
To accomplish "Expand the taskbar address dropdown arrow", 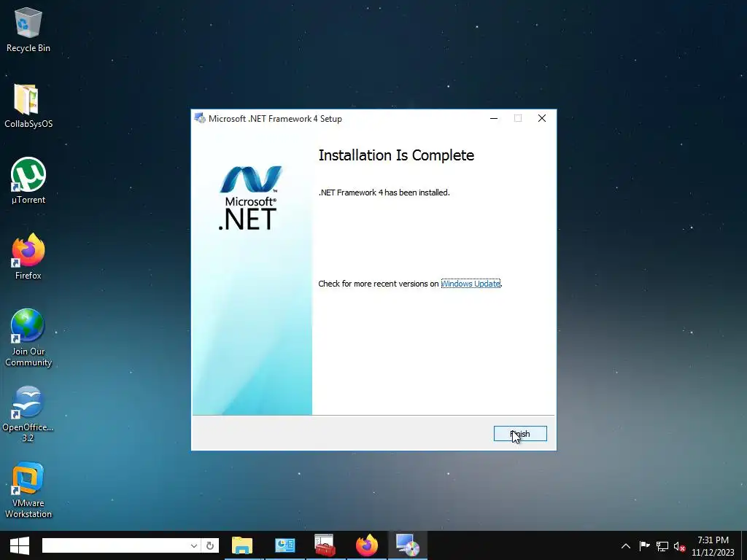I will [194, 545].
